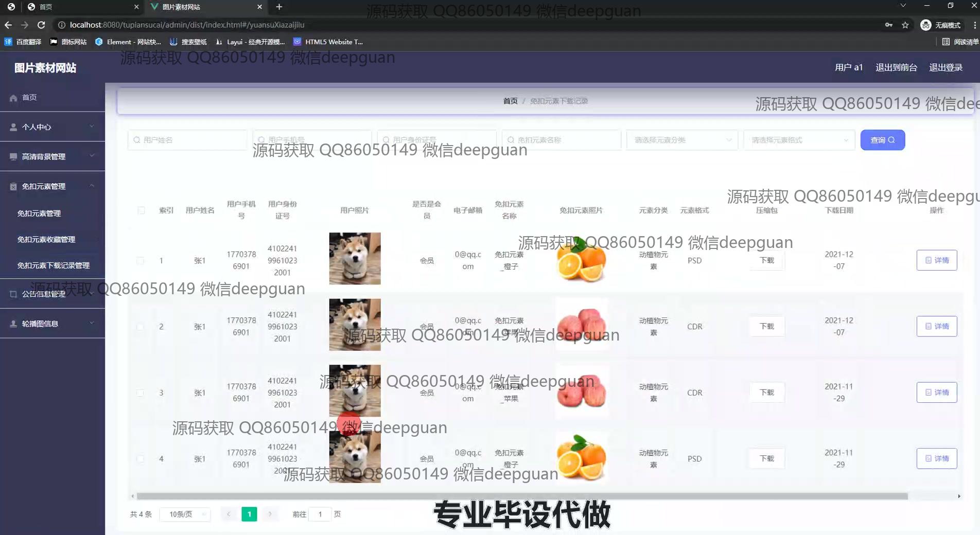Viewport: 980px width, 535px height.
Task: Click the scrollbar left arrow
Action: (x=132, y=496)
